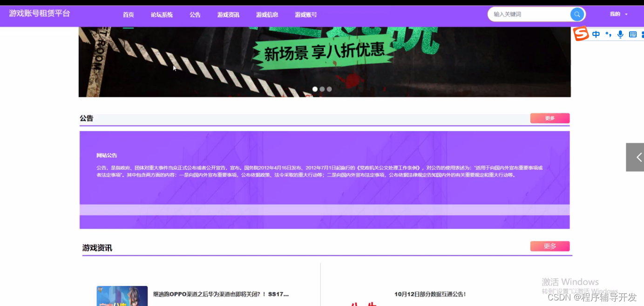Click the 游戏资讯 section heading
The width and height of the screenshot is (644, 306).
[x=97, y=248]
